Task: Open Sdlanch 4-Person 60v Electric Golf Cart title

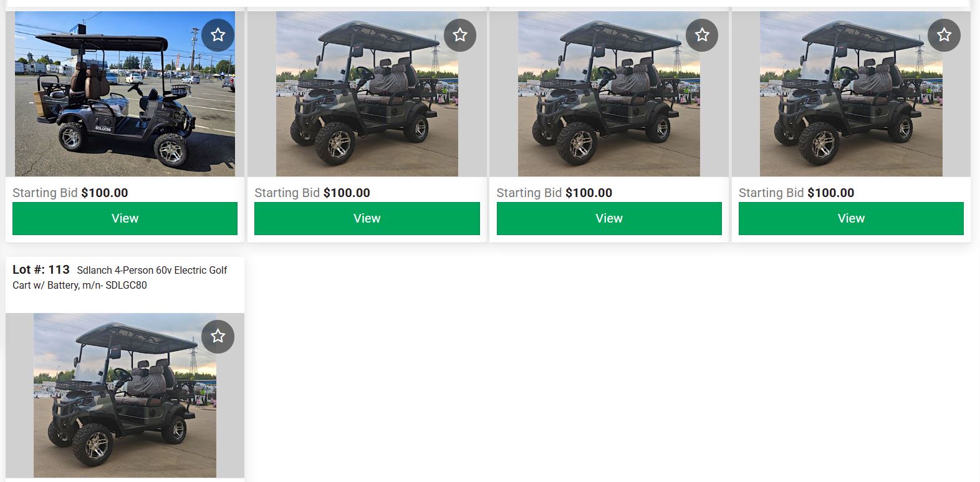Action: point(120,277)
